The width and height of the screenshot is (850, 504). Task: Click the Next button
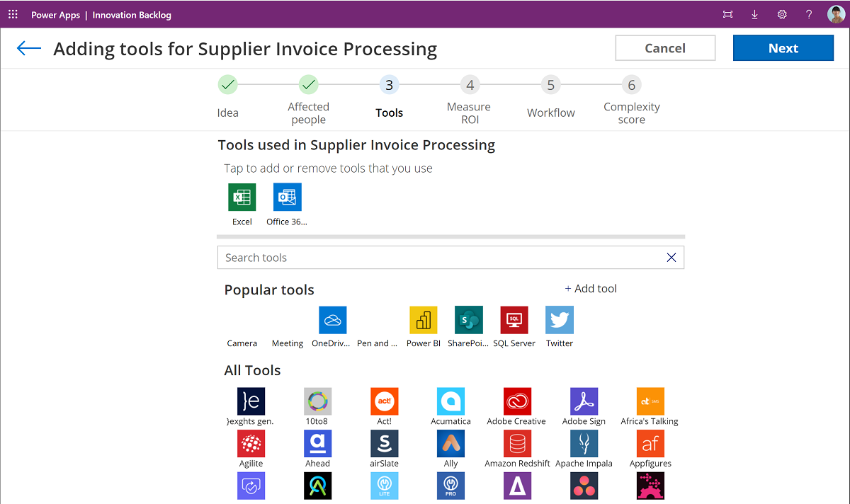(783, 48)
